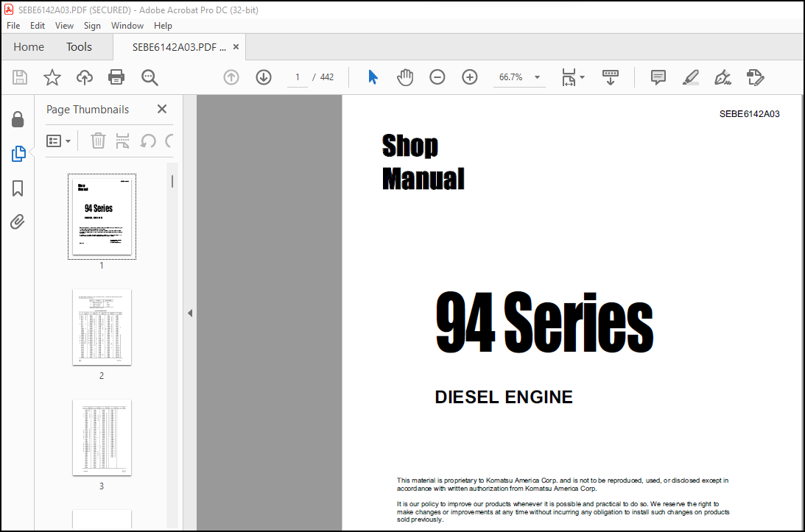View security settings lock icon
Image resolution: width=805 pixels, height=532 pixels.
point(18,119)
